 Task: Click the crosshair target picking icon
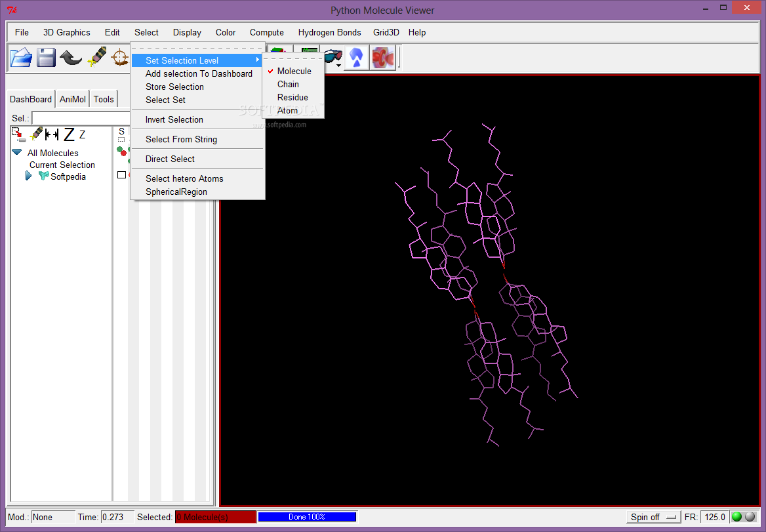[x=120, y=58]
